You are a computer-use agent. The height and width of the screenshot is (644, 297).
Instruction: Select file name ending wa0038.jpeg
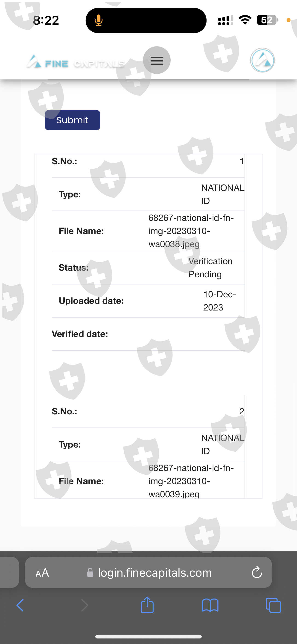(191, 231)
